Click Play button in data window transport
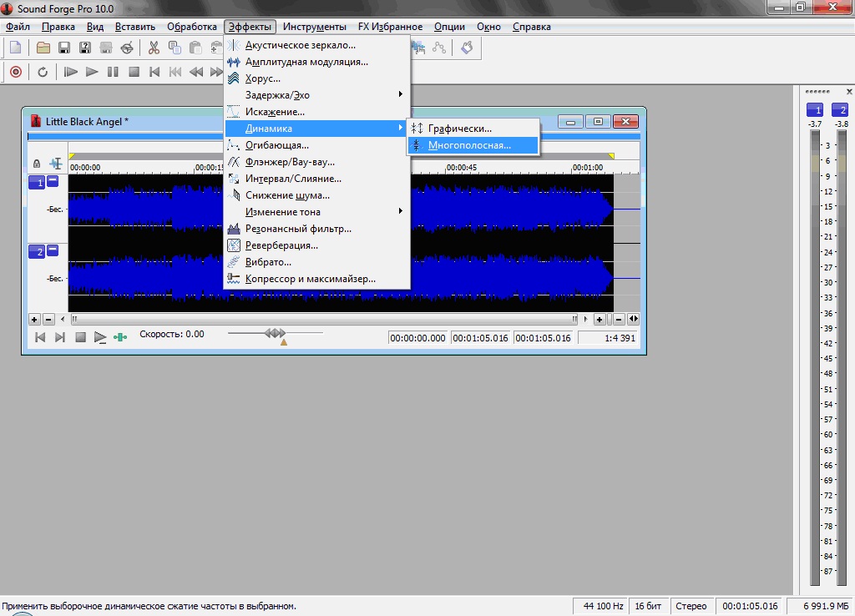 click(100, 337)
